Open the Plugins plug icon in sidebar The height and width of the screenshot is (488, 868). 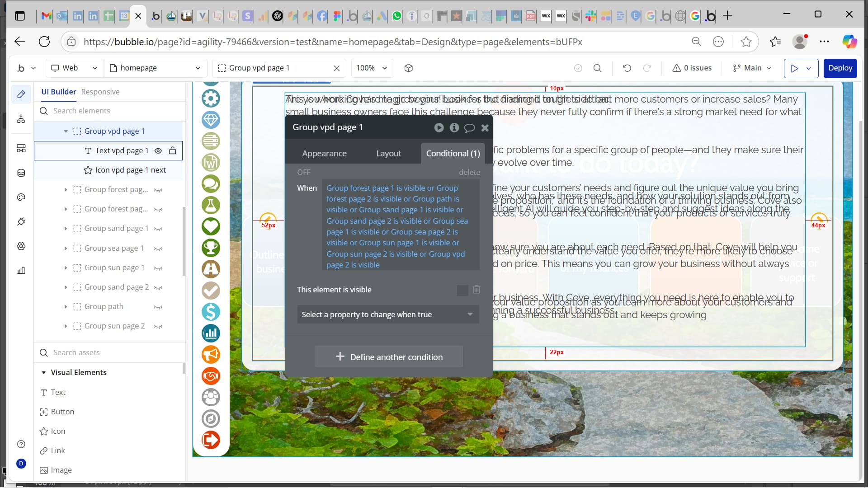coord(21,222)
